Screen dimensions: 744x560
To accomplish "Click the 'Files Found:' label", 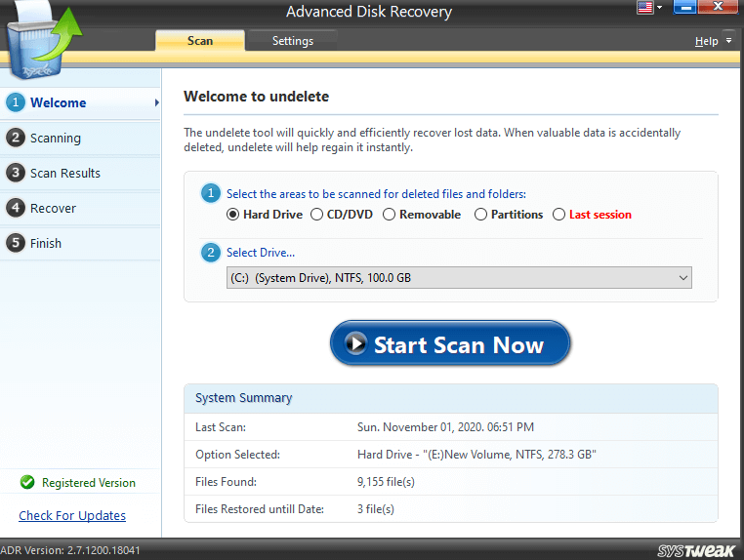I will click(226, 482).
